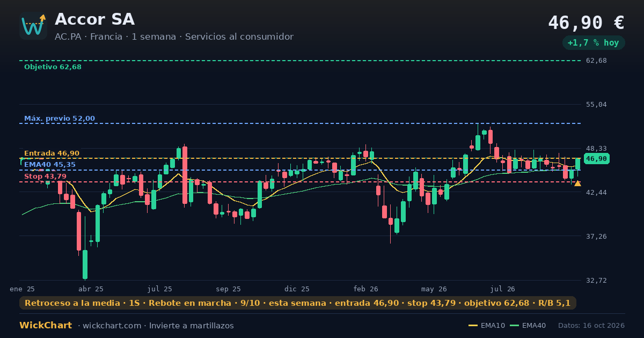Click the jul 26 date axis label
Viewport: 644px width, 338px height.
(x=503, y=289)
